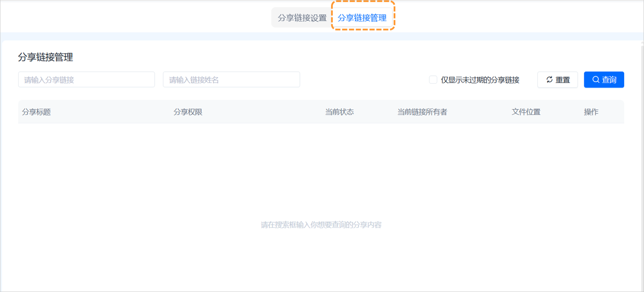The height and width of the screenshot is (292, 644).
Task: Click the scrollbar up arrow at right edge
Action: coord(642,43)
